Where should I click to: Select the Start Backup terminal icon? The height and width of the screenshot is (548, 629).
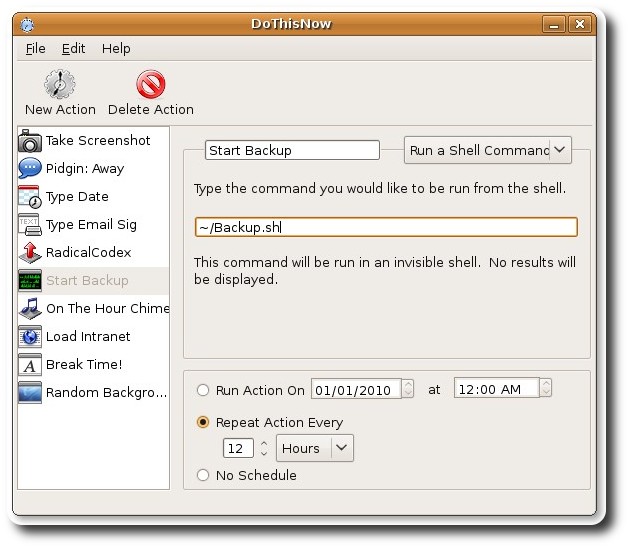tap(30, 280)
